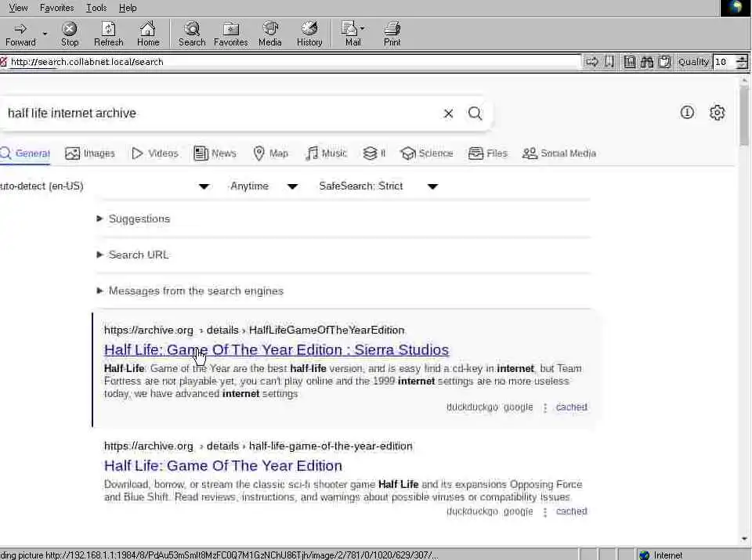Screen dimensions: 752x560
Task: Open the Tools menu
Action: 96,8
